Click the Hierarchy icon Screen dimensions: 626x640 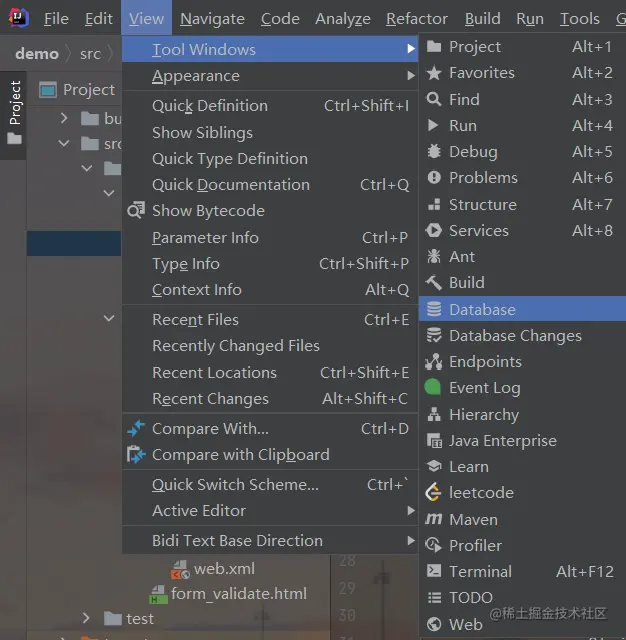(x=434, y=414)
